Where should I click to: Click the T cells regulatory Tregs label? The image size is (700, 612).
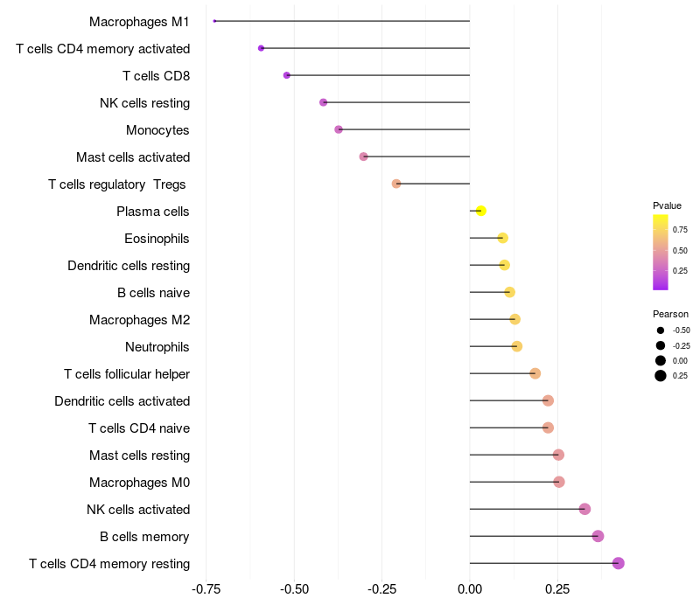pos(117,184)
